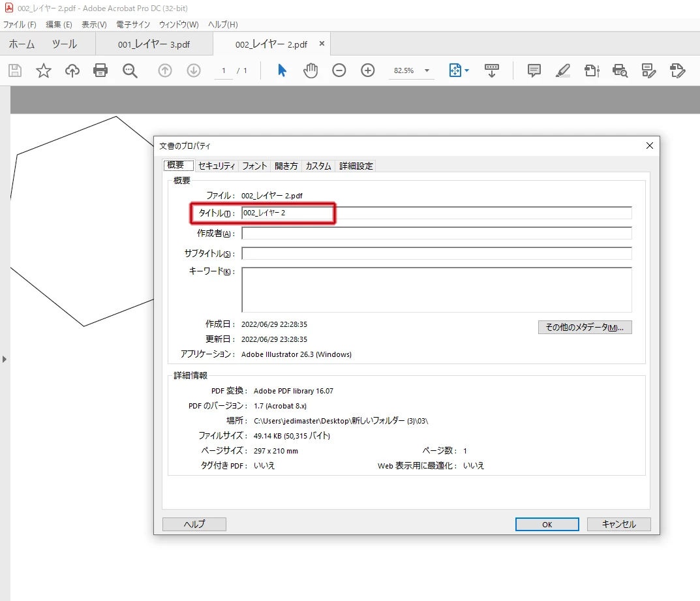The image size is (700, 601).
Task: Open the ファイル(F) menu
Action: [20, 25]
